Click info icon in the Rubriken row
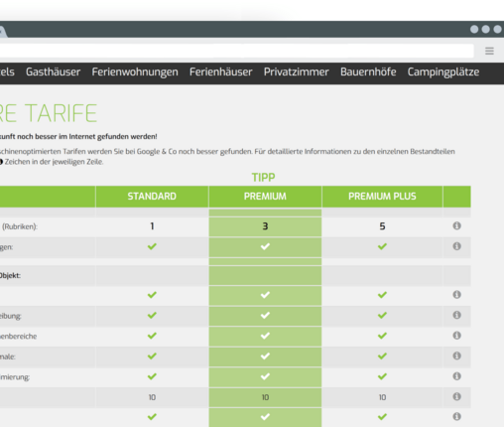 (456, 225)
